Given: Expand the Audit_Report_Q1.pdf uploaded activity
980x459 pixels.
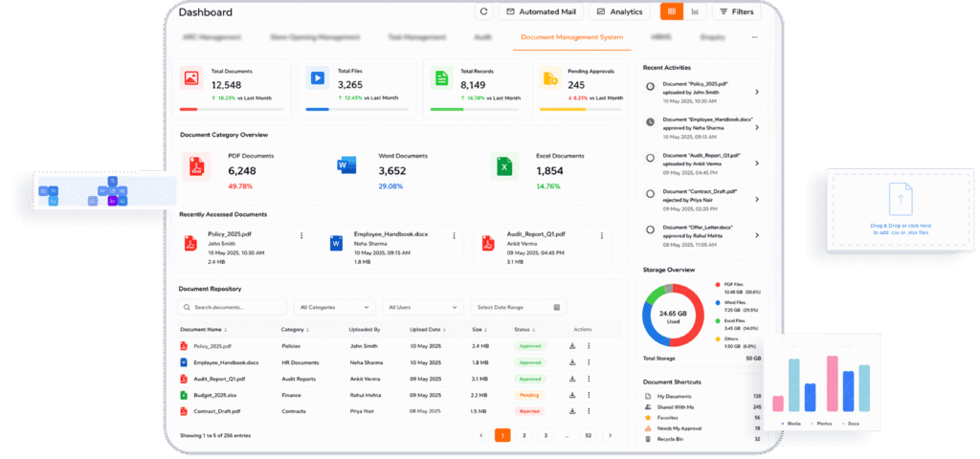Looking at the screenshot, I should pyautogui.click(x=756, y=163).
